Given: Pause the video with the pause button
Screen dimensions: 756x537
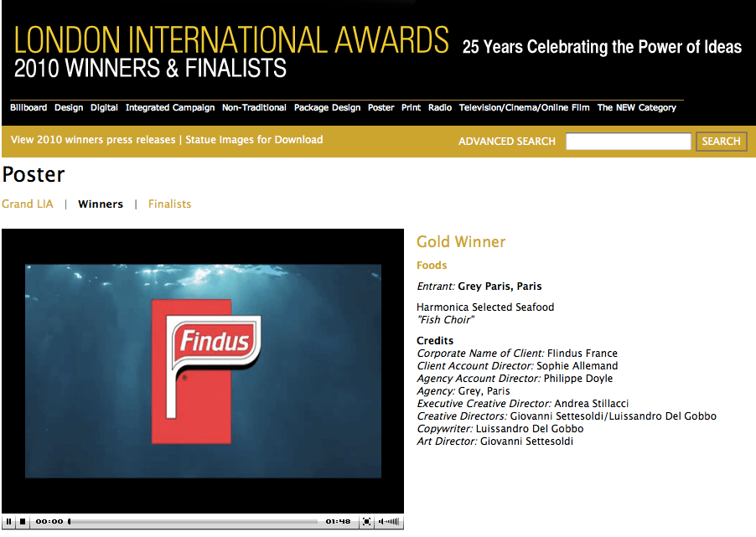Looking at the screenshot, I should point(8,521).
